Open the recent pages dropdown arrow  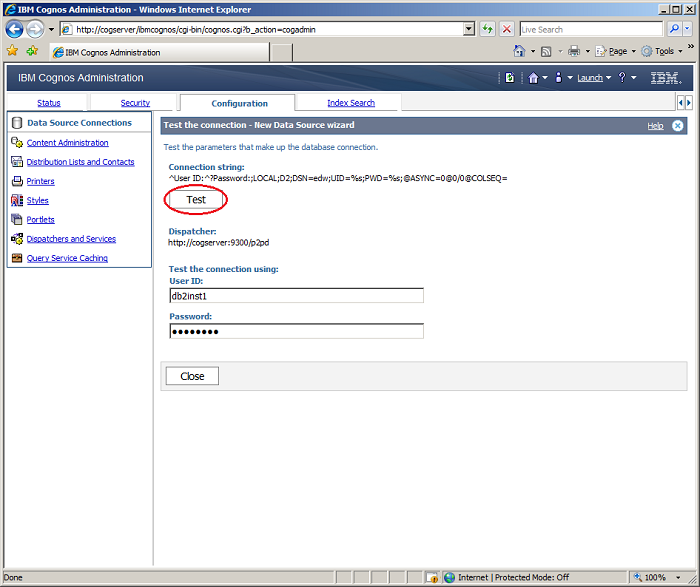(51, 30)
